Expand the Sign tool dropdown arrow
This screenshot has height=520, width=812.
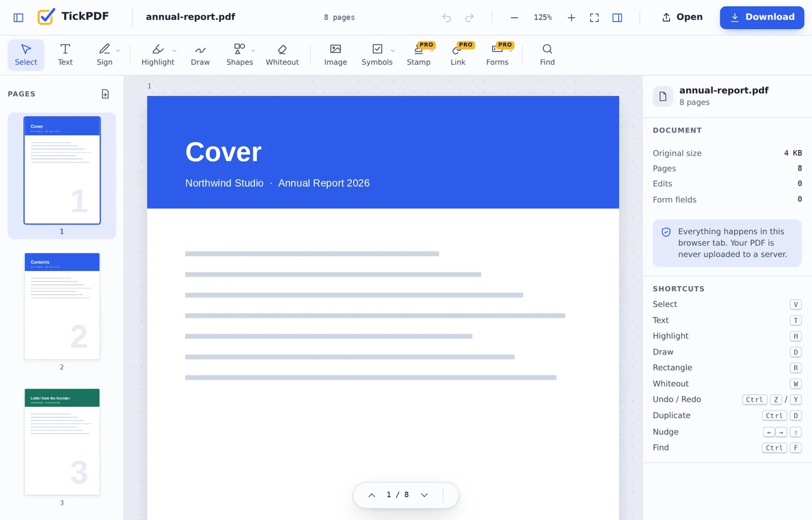(x=118, y=51)
